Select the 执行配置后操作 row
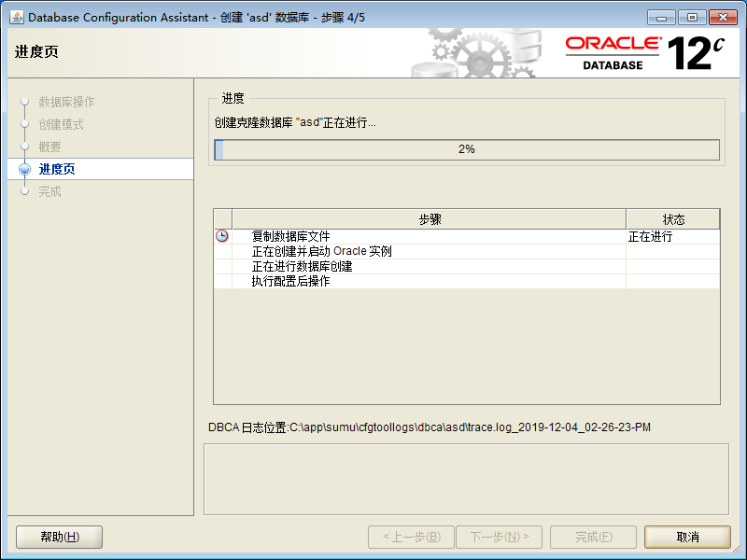Screen dimensions: 747x560 (467, 281)
